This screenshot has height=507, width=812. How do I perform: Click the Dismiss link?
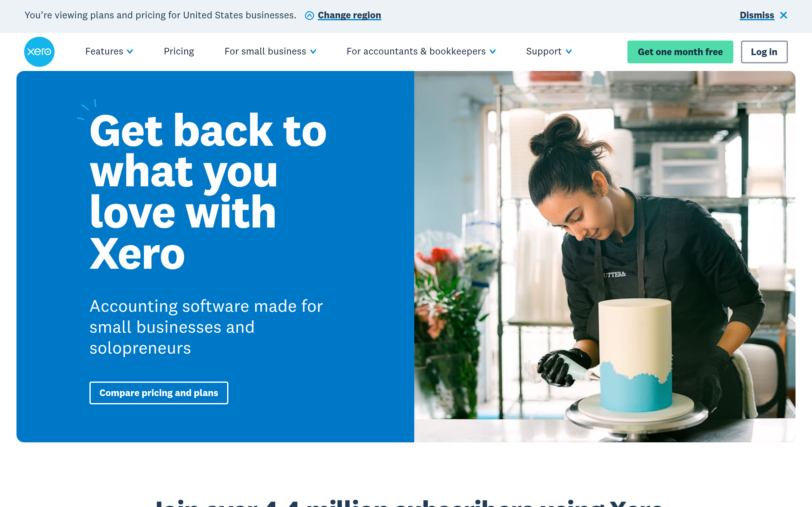tap(757, 16)
